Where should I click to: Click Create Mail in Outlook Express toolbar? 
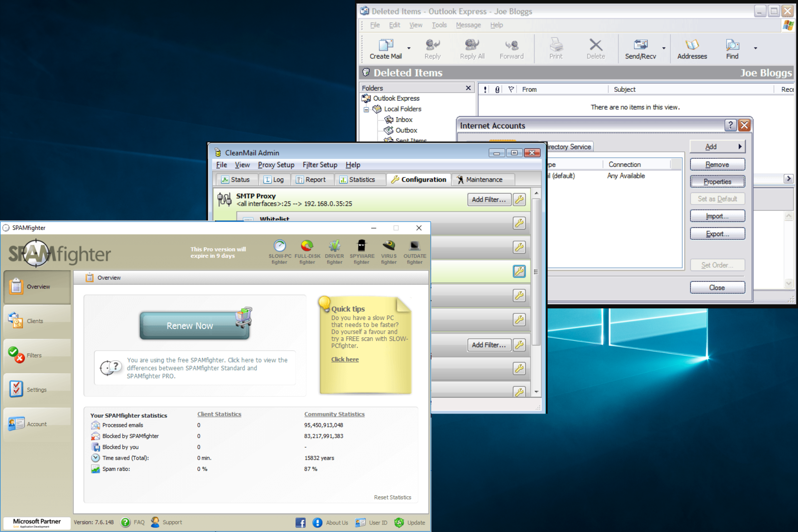[x=386, y=49]
